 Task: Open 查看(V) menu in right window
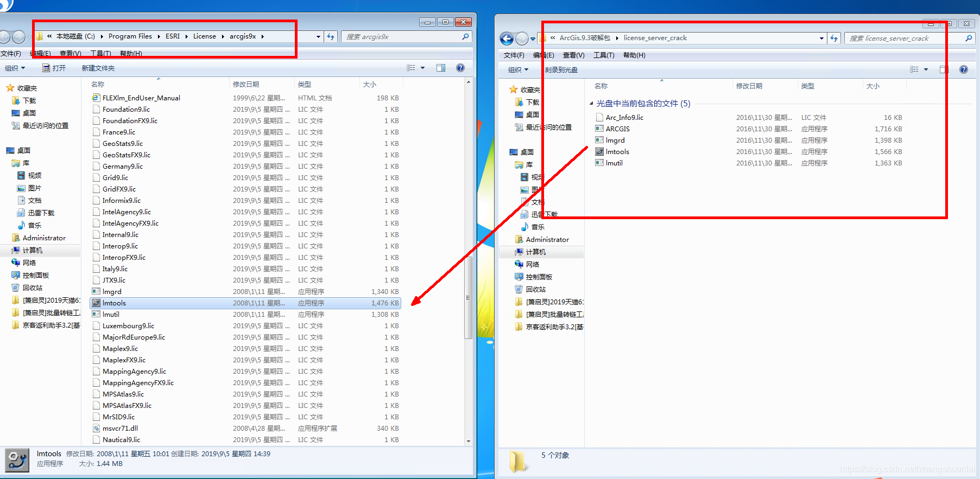click(x=573, y=55)
